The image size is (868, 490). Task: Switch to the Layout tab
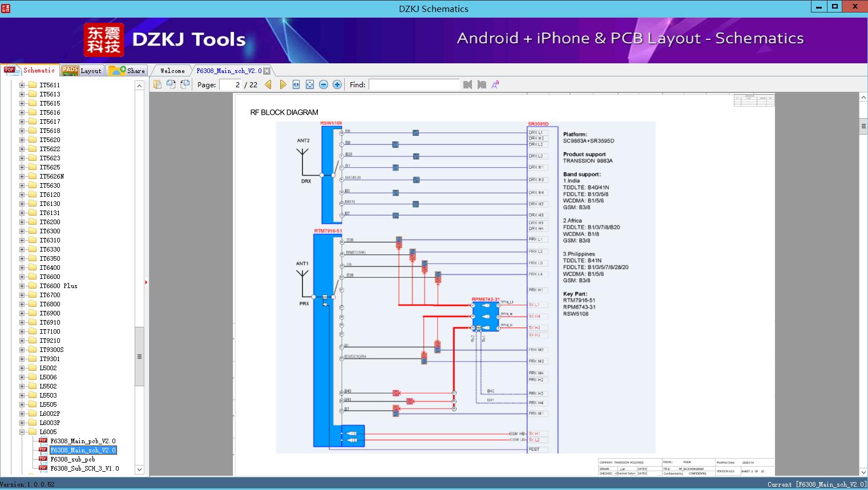pyautogui.click(x=82, y=70)
